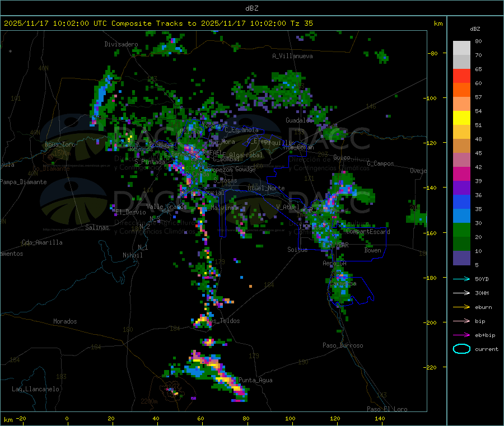The image size is (504, 426).
Task: Click the 'Agua_Toro' map label
Action: (60, 144)
